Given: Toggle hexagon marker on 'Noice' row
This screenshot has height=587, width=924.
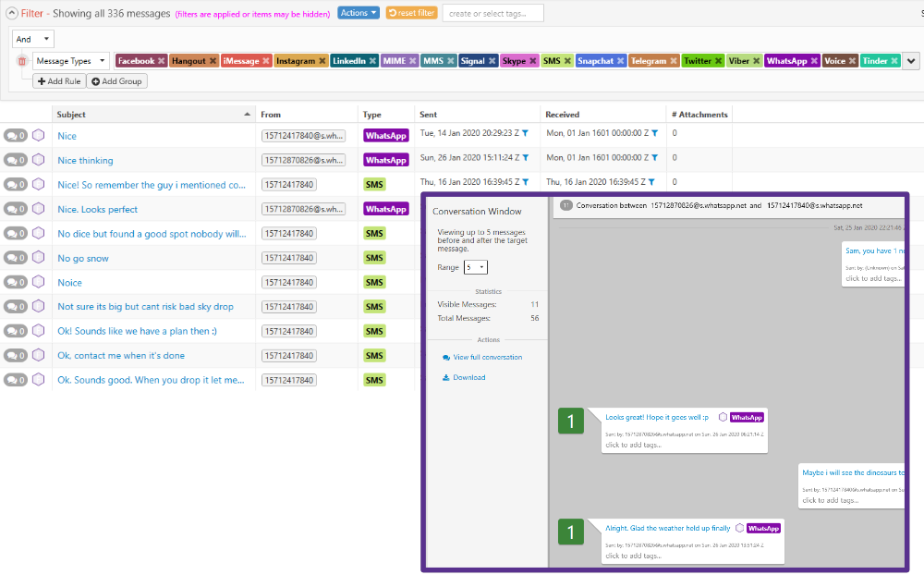Looking at the screenshot, I should tap(38, 282).
